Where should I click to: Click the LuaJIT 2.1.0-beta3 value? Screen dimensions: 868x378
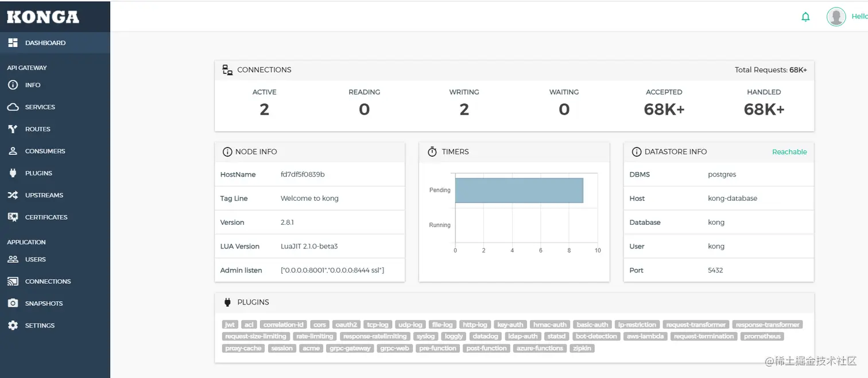[x=309, y=247]
